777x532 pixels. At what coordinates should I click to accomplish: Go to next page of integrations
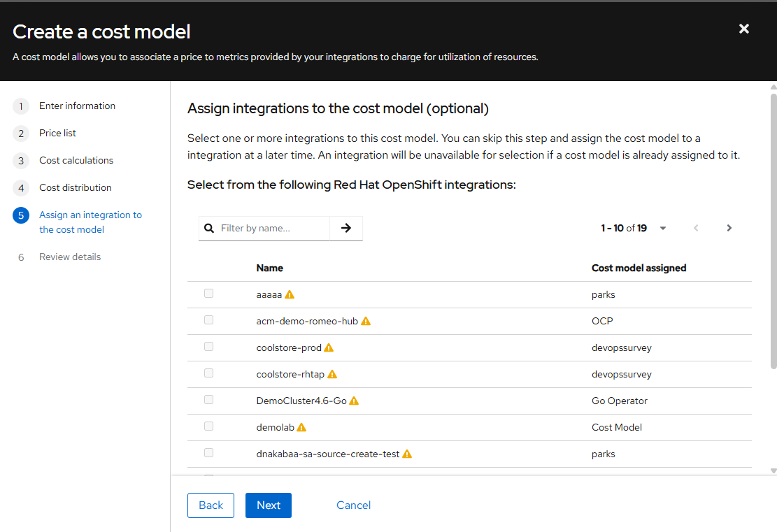click(729, 228)
